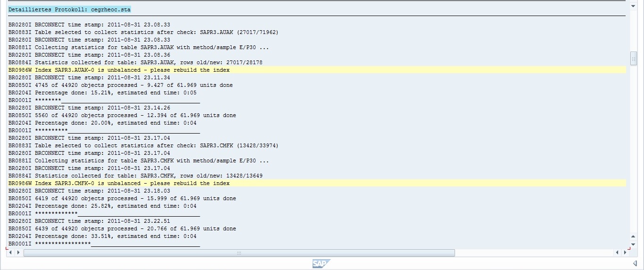Viewport: 644px width, 270px height.
Task: Click left-pointing arrow at horizontal scrollbar's right end
Action: coord(617,253)
